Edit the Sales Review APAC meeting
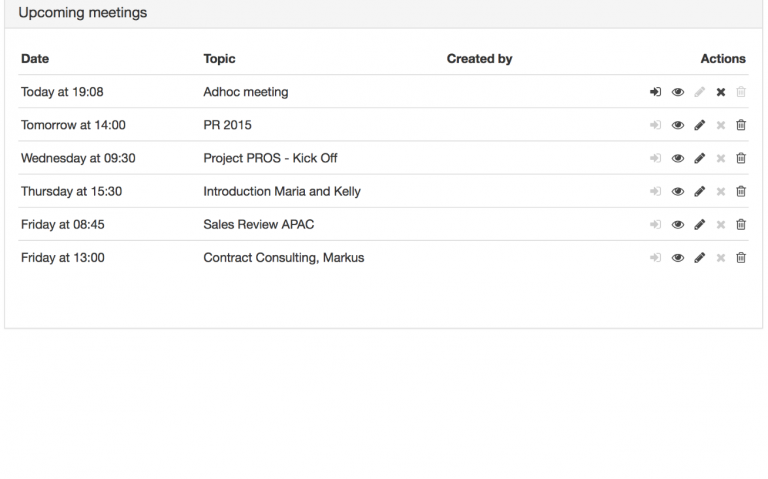768x479 pixels. click(699, 225)
